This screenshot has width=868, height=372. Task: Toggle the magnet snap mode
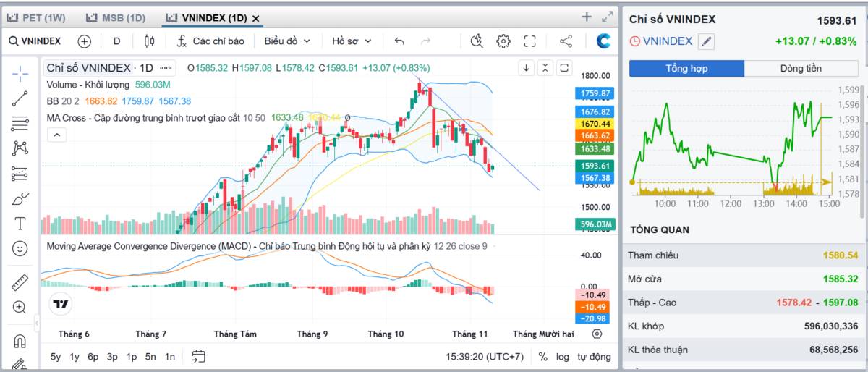click(x=20, y=341)
